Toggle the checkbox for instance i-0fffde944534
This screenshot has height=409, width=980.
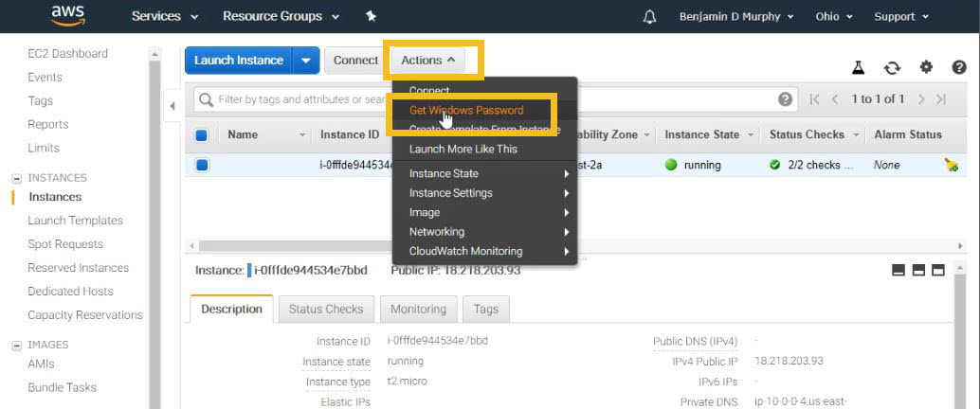click(x=201, y=165)
